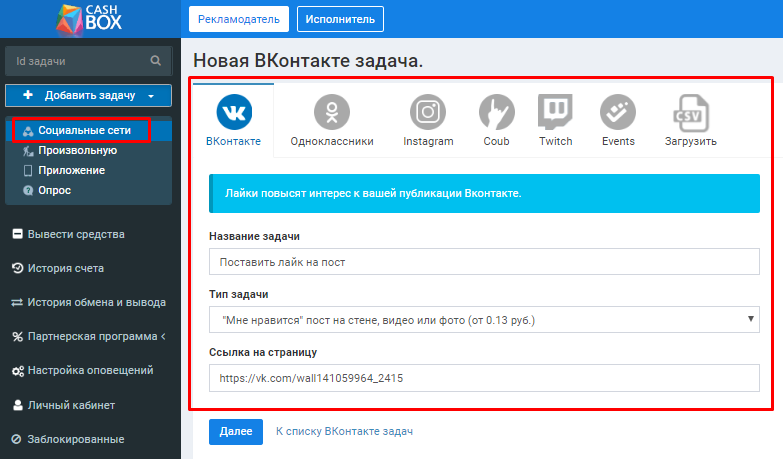Open the Тип задачи dropdown
Screen dimensions: 783x459
[484, 320]
